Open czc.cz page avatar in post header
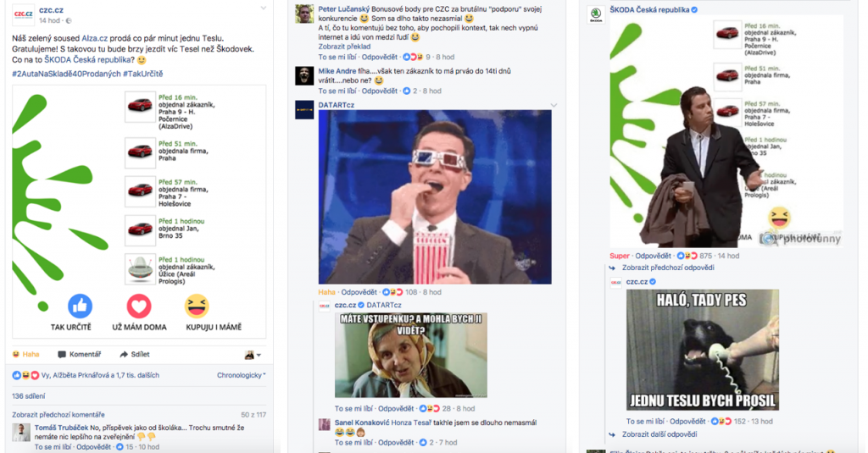The width and height of the screenshot is (868, 453). point(23,15)
